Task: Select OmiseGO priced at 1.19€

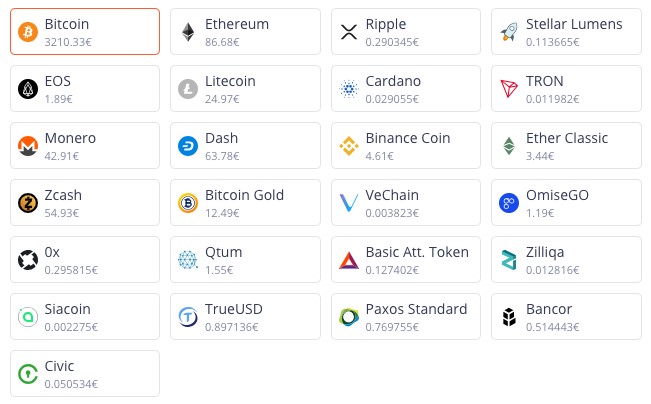Action: click(x=566, y=203)
